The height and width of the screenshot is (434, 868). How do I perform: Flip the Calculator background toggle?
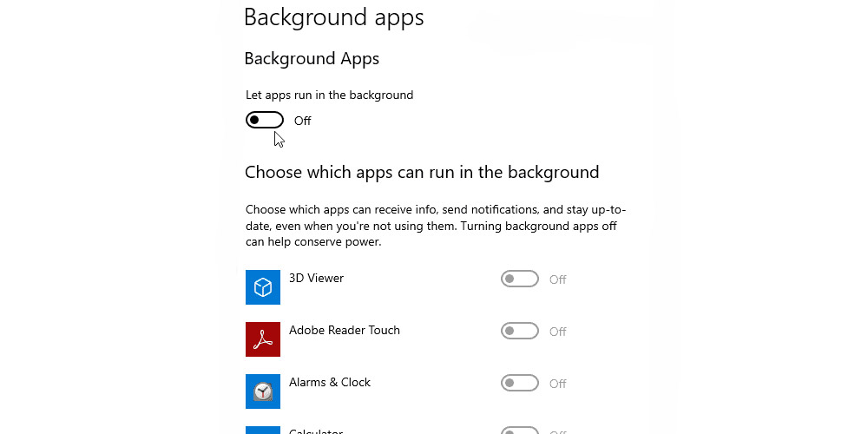coord(520,431)
